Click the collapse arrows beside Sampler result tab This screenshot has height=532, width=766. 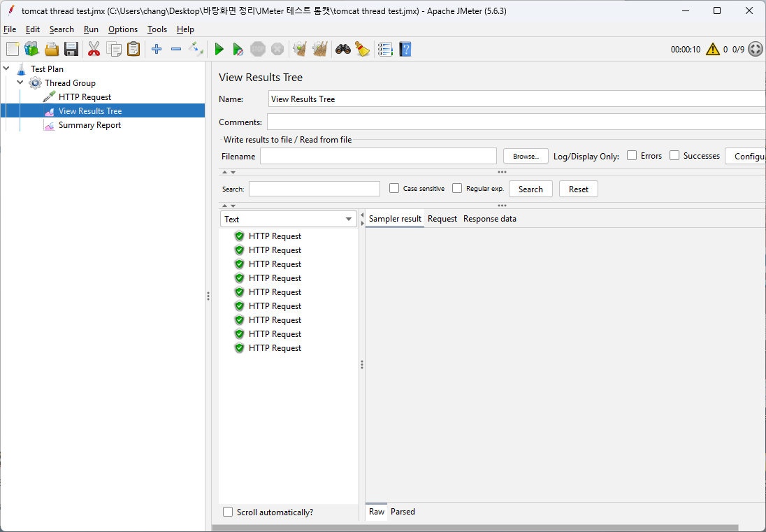[362, 219]
